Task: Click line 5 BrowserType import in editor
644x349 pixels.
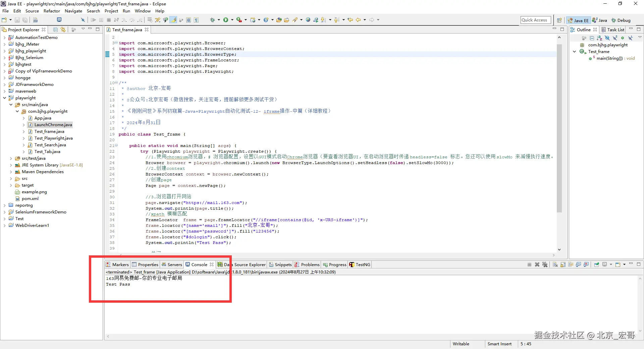Action: pos(177,54)
